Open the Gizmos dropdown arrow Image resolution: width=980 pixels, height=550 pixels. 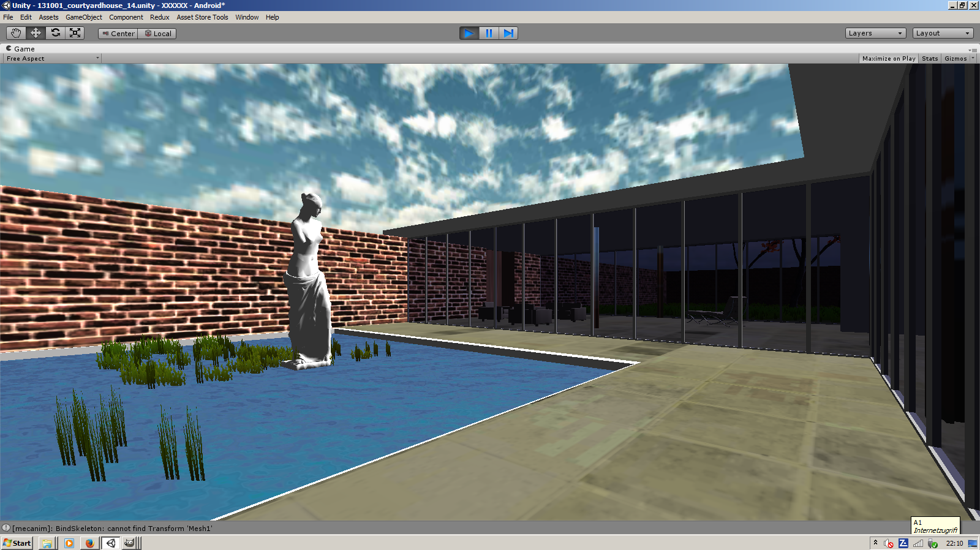point(973,59)
